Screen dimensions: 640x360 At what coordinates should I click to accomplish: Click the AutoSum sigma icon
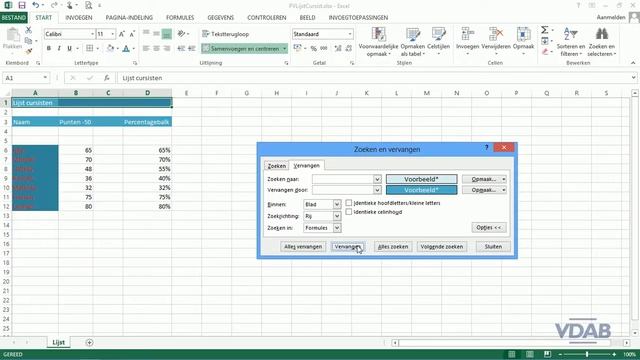[x=544, y=30]
